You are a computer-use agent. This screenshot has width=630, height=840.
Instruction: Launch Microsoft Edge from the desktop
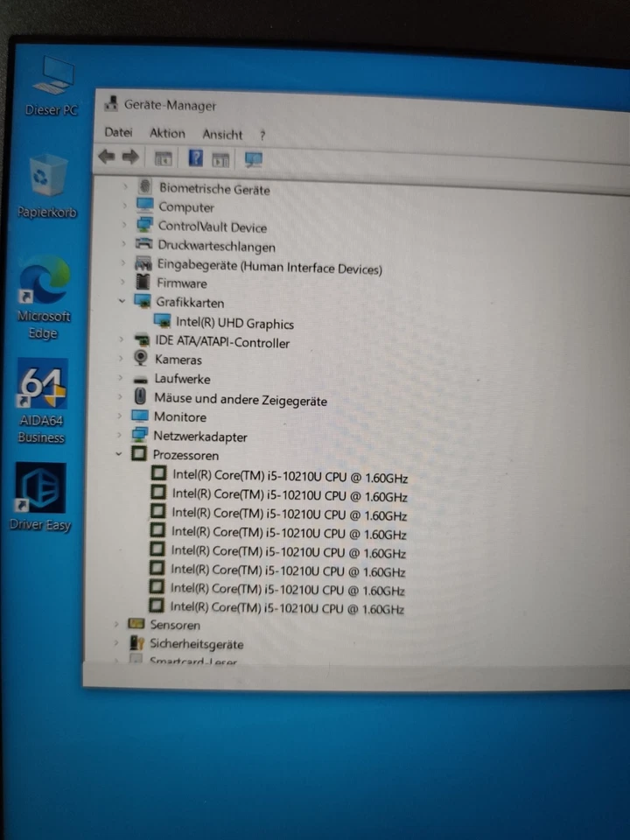pos(44,297)
